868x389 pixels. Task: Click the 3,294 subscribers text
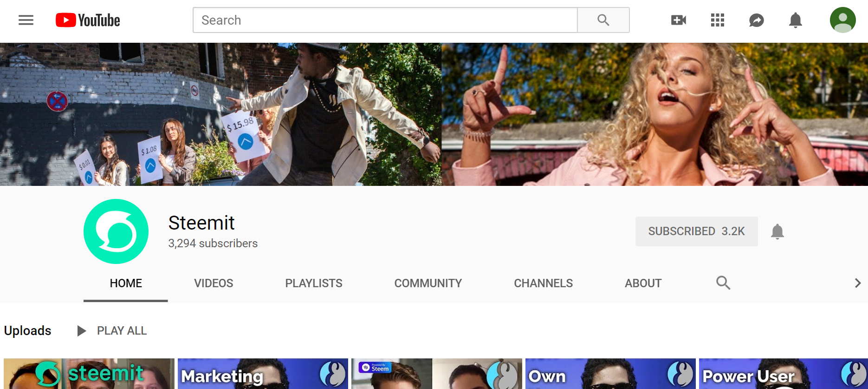click(213, 244)
